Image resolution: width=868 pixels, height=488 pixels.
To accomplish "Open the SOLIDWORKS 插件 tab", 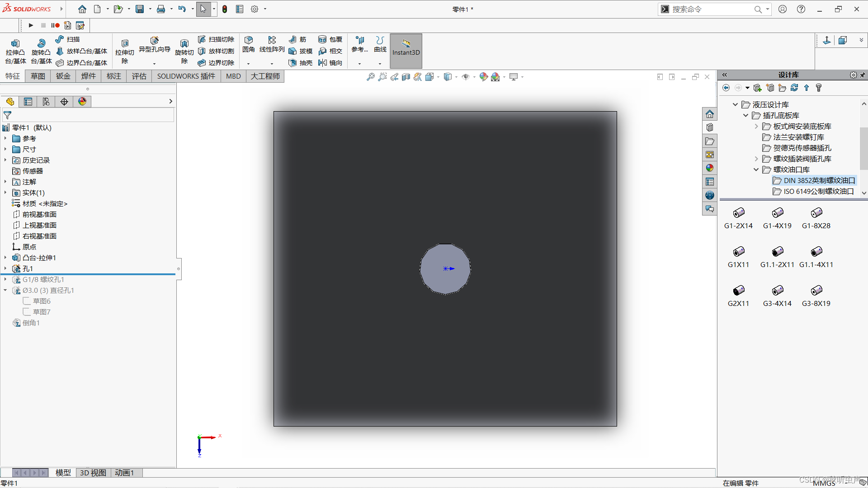I will pyautogui.click(x=186, y=76).
